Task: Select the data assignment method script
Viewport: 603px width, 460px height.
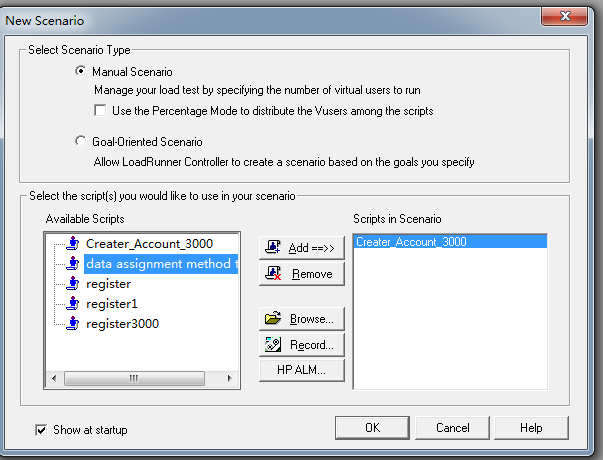Action: point(162,264)
